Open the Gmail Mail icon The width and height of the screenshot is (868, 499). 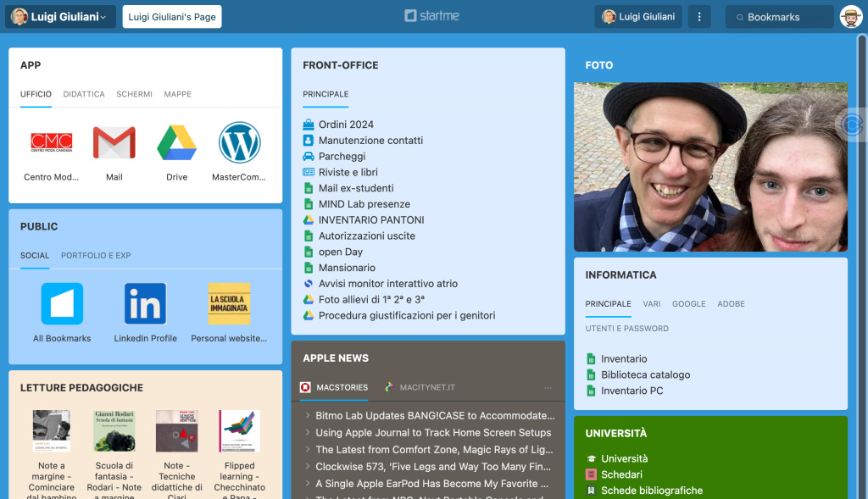114,142
